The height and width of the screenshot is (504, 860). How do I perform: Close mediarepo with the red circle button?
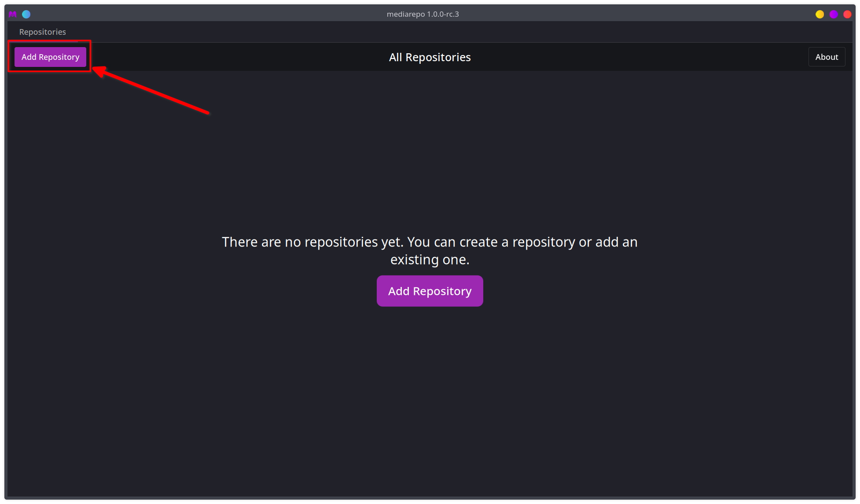[847, 14]
